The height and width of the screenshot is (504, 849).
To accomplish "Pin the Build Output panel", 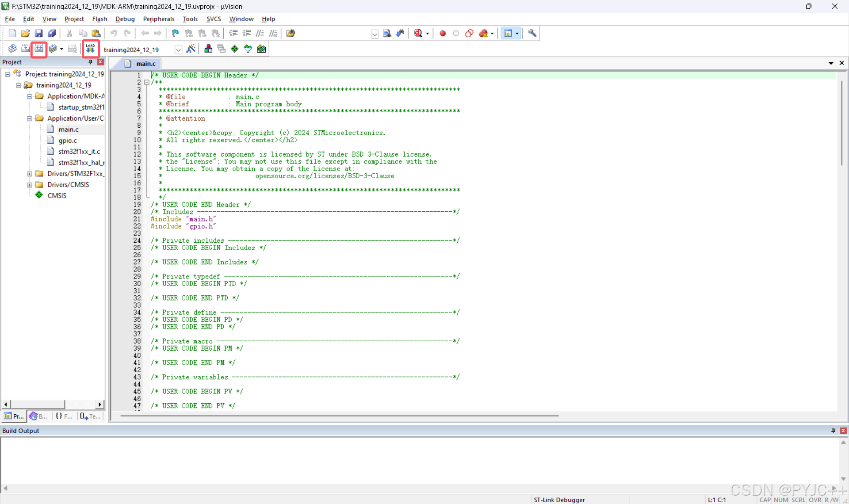I will (833, 431).
